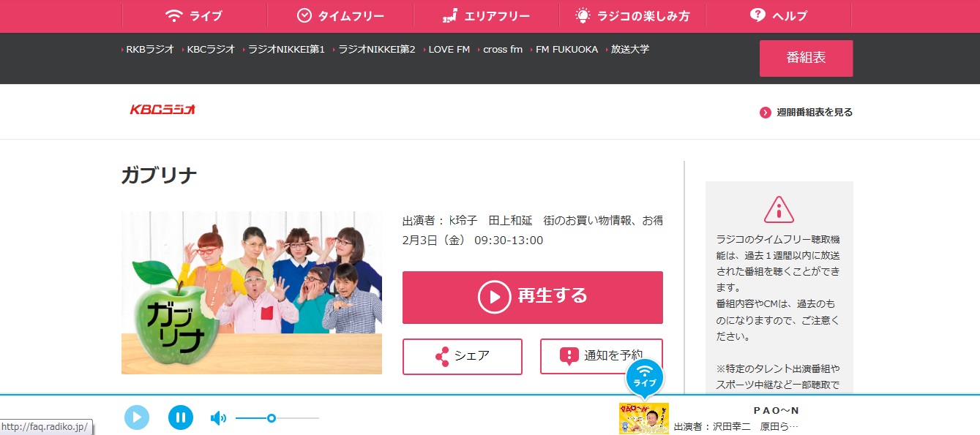Select エリアフリー in top navigation
Image resolution: width=980 pixels, height=435 pixels.
click(x=486, y=15)
